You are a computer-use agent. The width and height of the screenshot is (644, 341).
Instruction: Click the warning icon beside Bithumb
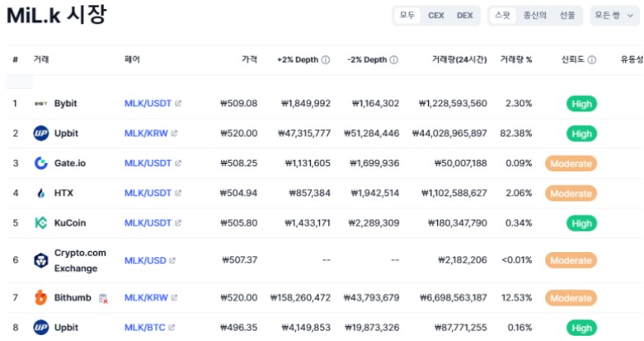pyautogui.click(x=104, y=298)
